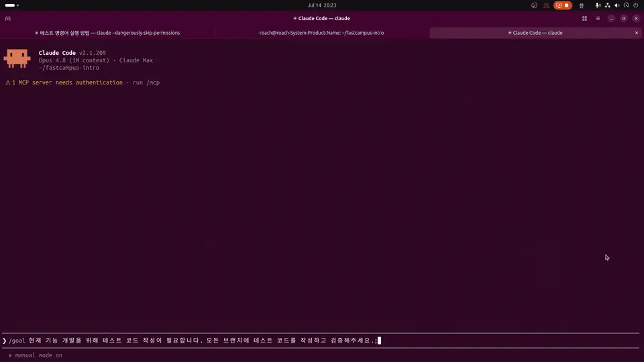Close the terminal window
Image resolution: width=644 pixels, height=362 pixels.
tap(636, 19)
